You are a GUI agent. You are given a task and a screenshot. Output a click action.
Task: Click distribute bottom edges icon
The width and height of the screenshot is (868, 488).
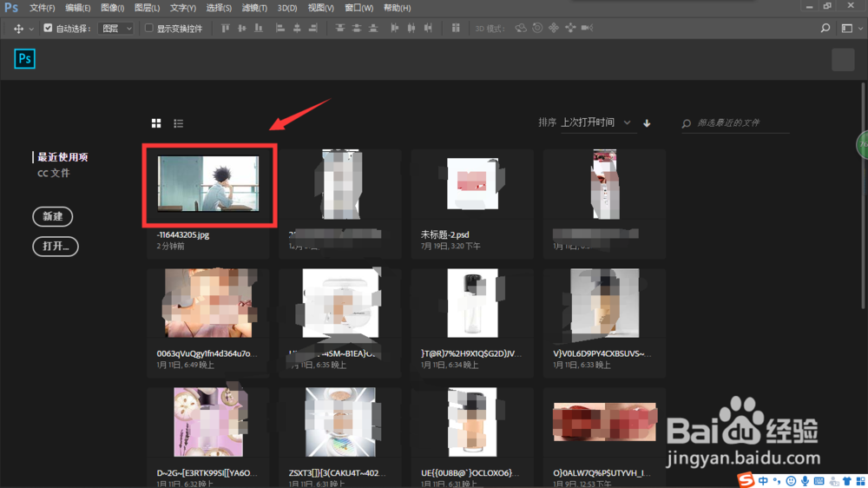click(373, 28)
